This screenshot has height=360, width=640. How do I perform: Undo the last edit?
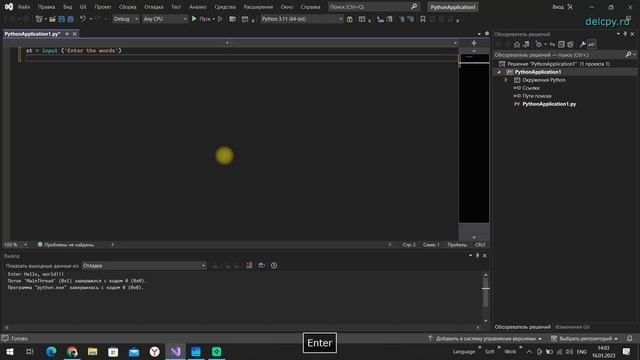coord(83,19)
